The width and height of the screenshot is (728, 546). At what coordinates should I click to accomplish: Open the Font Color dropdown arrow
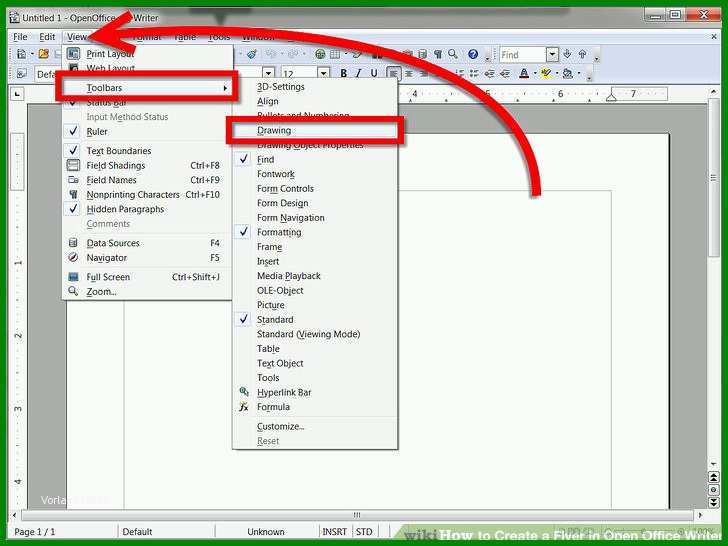(534, 73)
